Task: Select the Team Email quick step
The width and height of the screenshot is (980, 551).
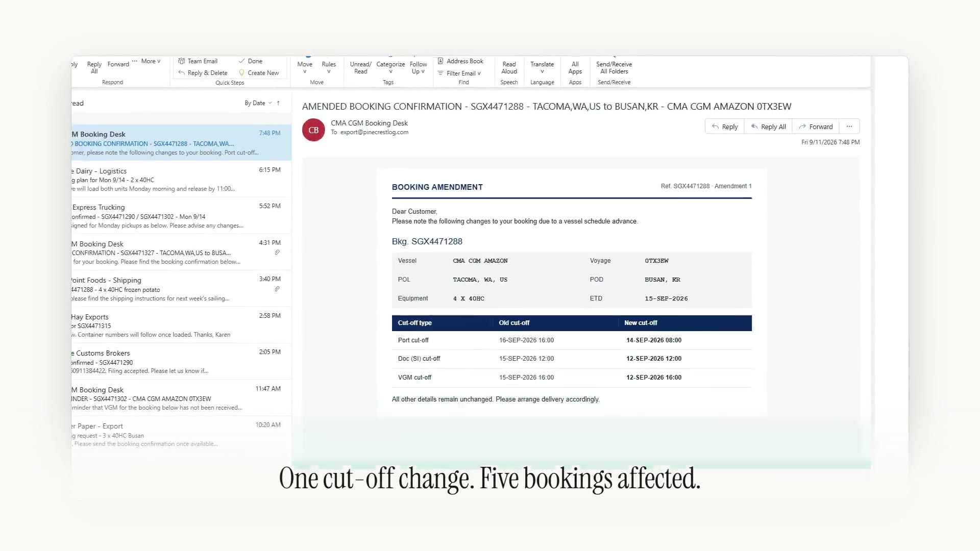Action: (x=198, y=61)
